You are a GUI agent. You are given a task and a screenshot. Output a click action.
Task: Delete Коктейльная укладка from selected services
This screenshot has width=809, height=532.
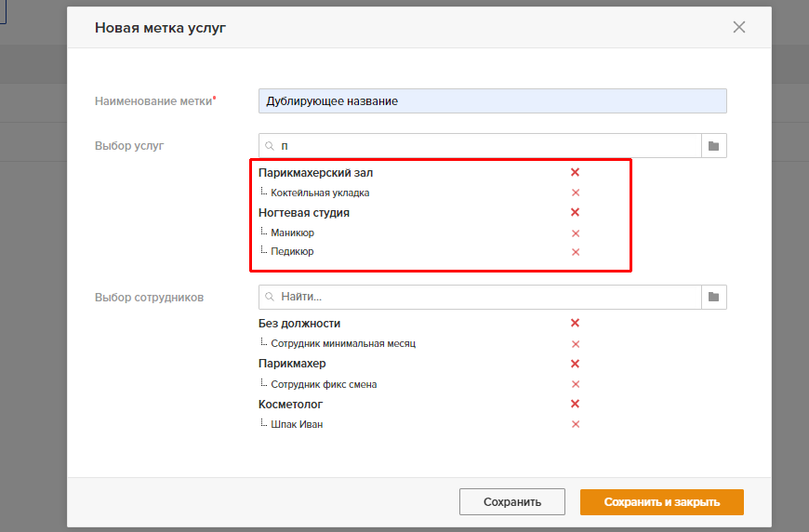coord(576,193)
